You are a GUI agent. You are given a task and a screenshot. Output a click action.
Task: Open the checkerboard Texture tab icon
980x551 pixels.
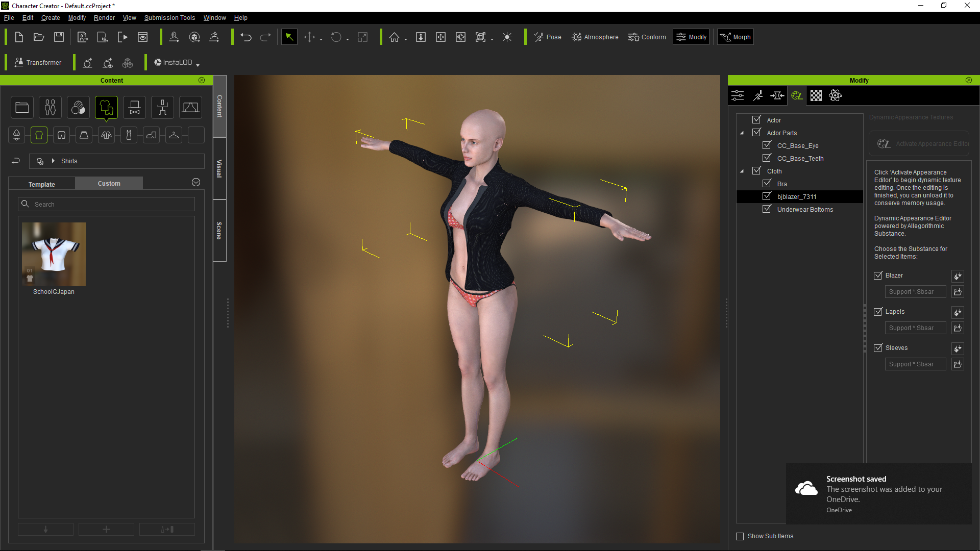coord(816,95)
